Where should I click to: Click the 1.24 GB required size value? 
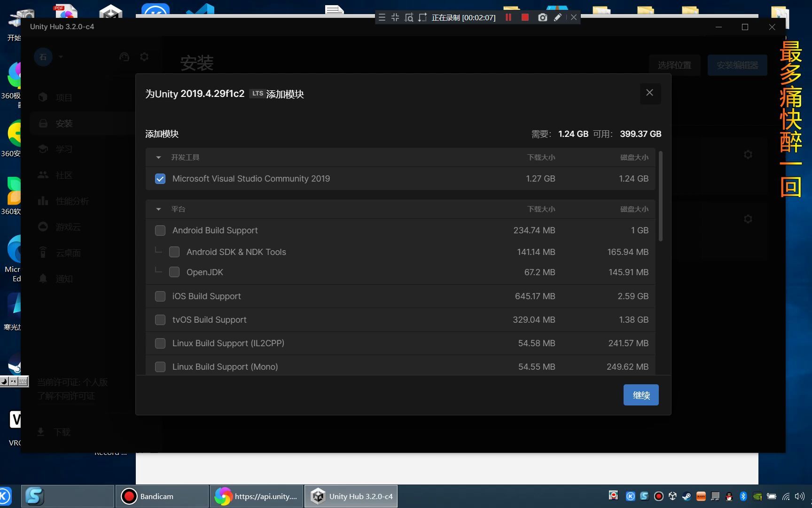click(573, 134)
